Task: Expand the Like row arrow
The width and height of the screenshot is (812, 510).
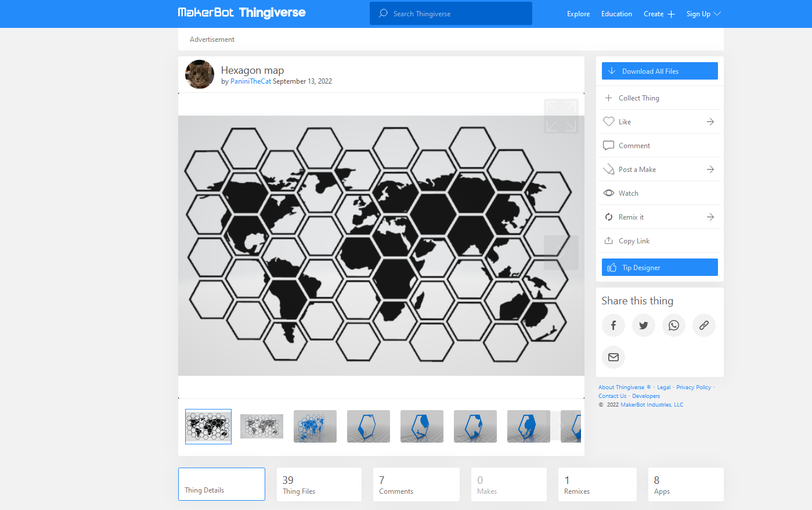Action: (x=710, y=122)
